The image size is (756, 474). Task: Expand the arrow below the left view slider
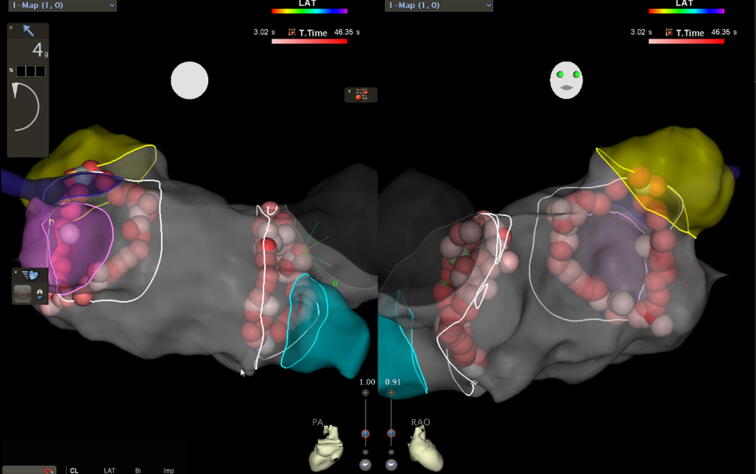[x=365, y=464]
